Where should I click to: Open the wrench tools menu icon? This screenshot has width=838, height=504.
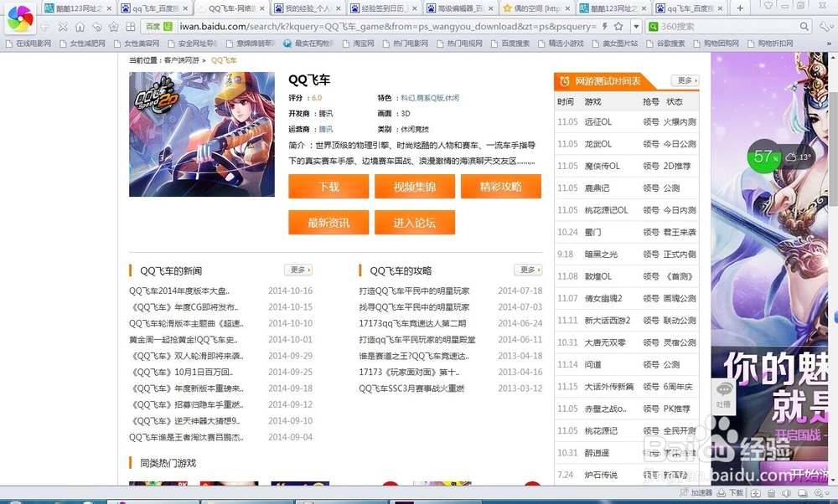pos(826,26)
